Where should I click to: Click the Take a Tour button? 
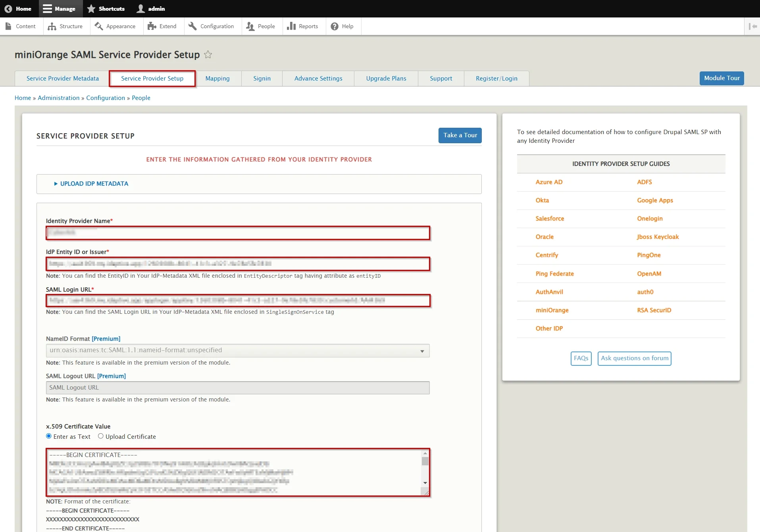point(460,135)
